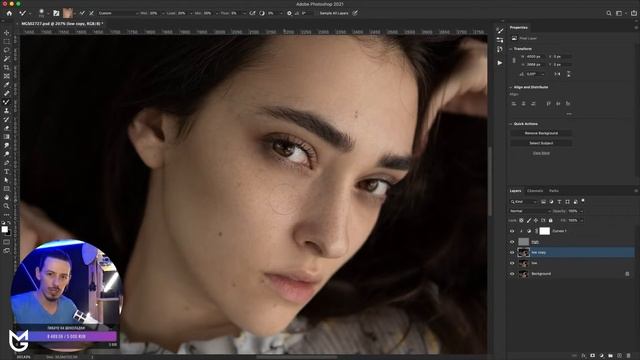The image size is (640, 360).
Task: Hide the low copy layer
Action: point(512,252)
